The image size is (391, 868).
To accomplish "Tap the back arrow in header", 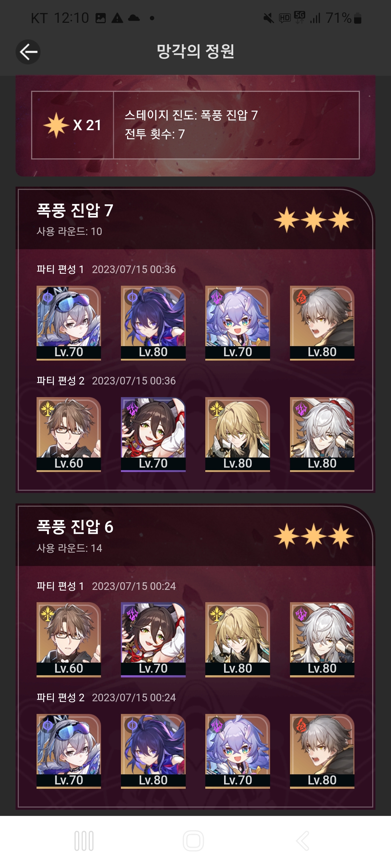I will click(28, 52).
